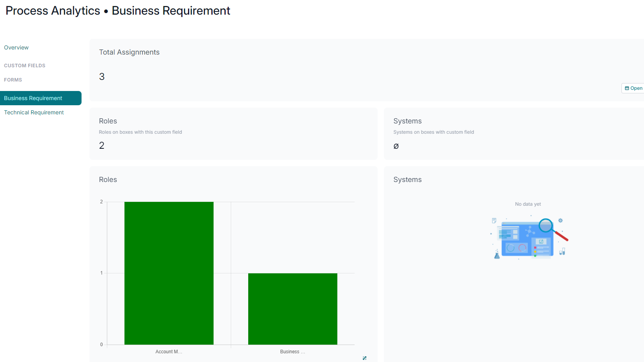The height and width of the screenshot is (362, 644).
Task: Click the Systems chart panel title
Action: coord(407,180)
